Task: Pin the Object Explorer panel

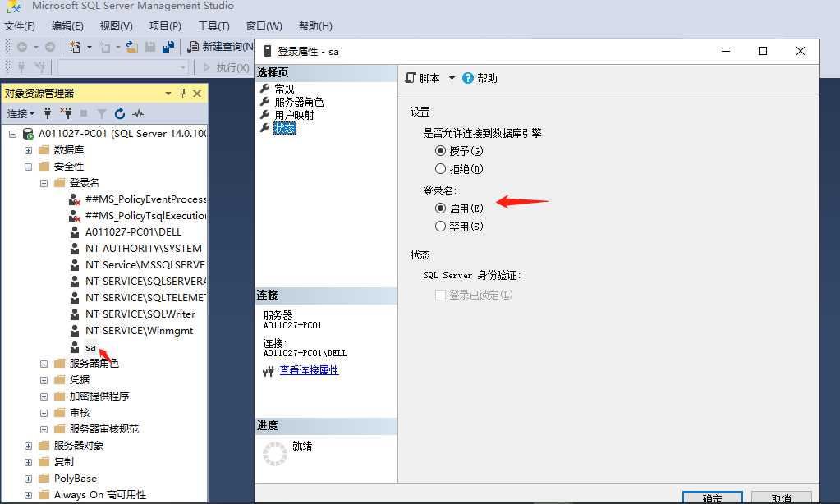Action: 182,94
